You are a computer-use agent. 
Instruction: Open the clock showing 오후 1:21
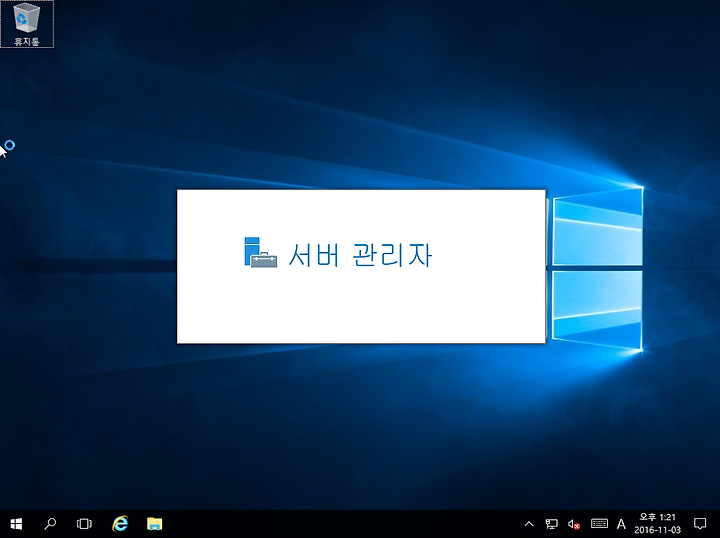click(x=658, y=524)
